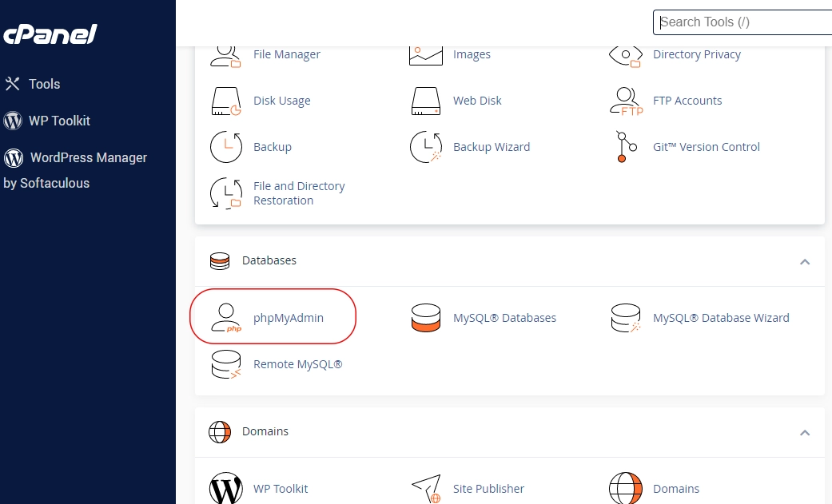Click the Databases section heading

click(269, 260)
